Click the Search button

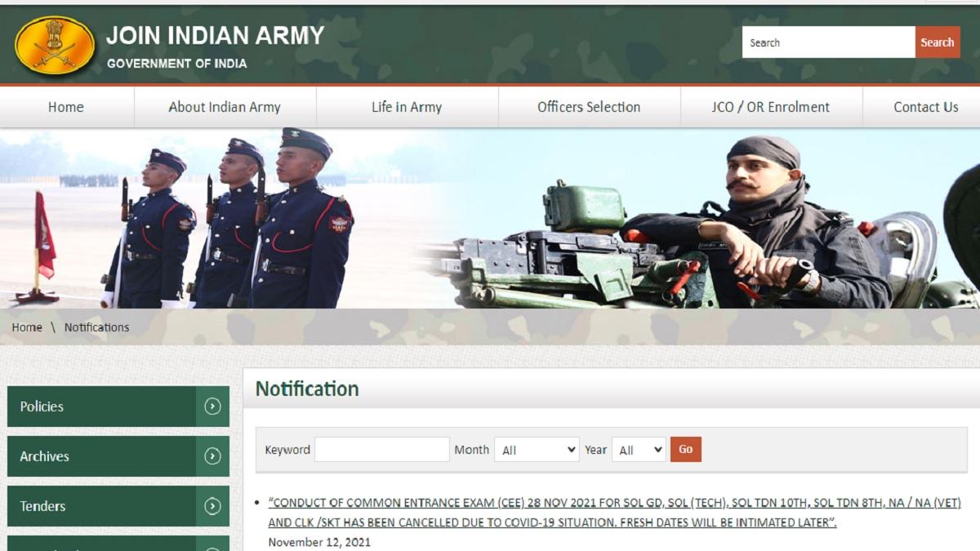point(938,42)
